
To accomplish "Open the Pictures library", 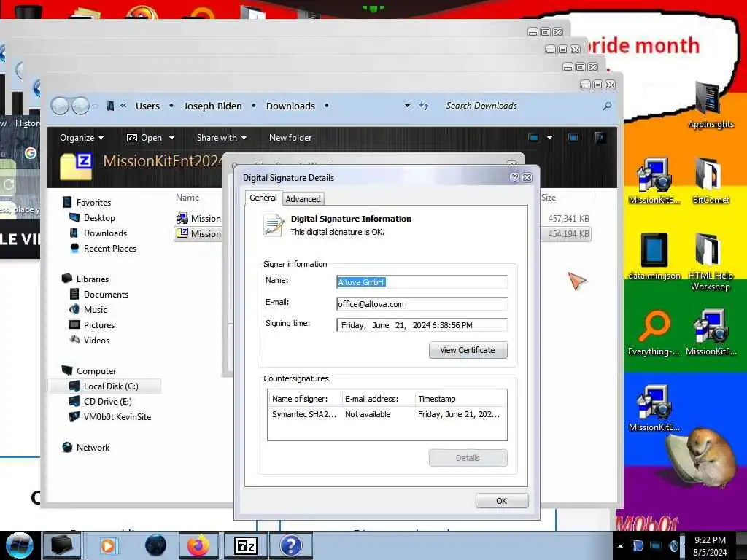I will 99,324.
